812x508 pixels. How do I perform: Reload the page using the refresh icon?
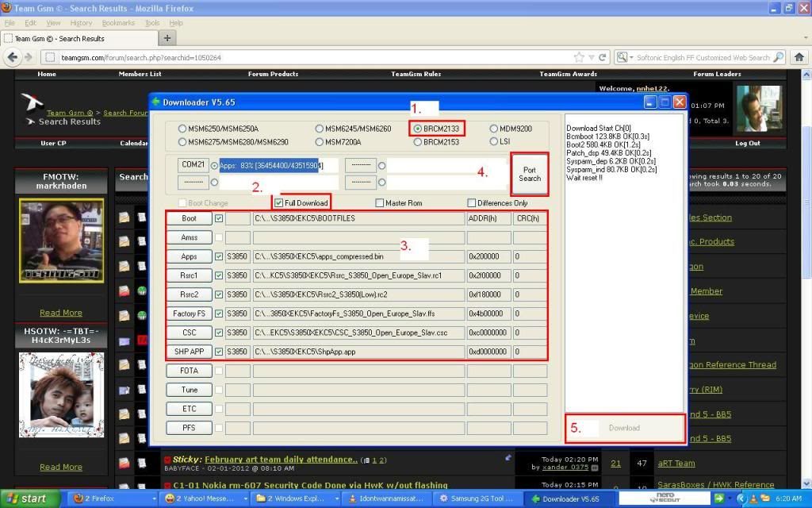pyautogui.click(x=603, y=57)
